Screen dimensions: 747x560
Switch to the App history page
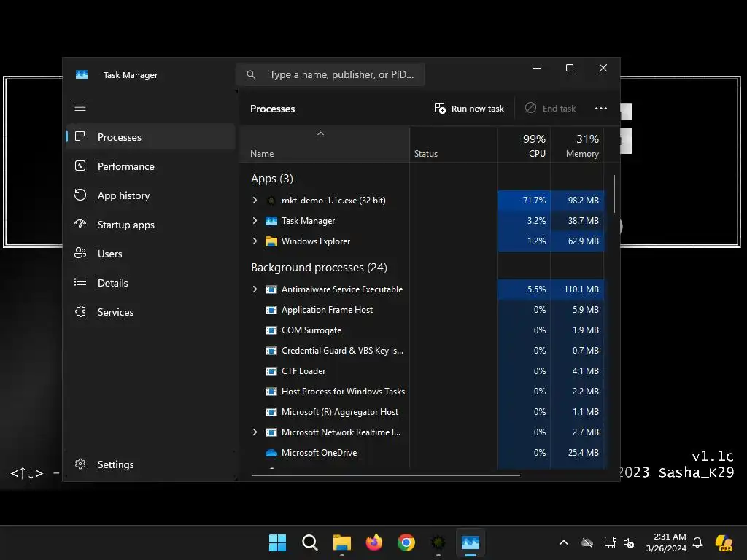click(x=150, y=195)
